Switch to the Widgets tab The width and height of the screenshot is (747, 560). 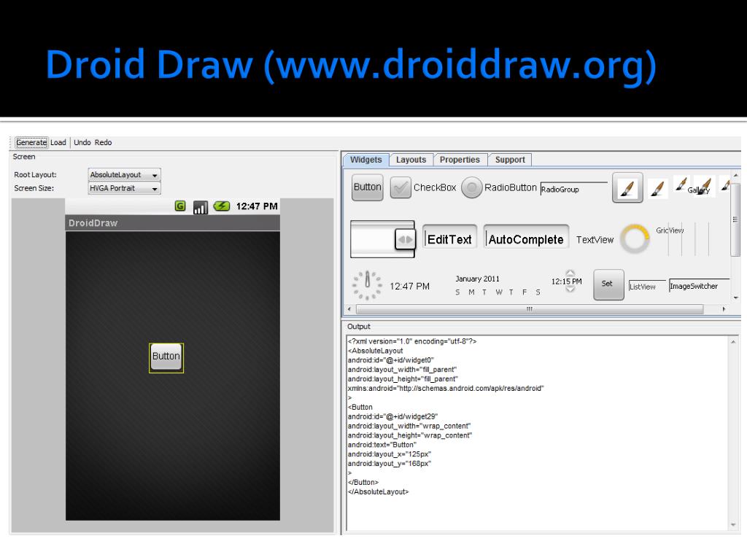click(x=366, y=160)
